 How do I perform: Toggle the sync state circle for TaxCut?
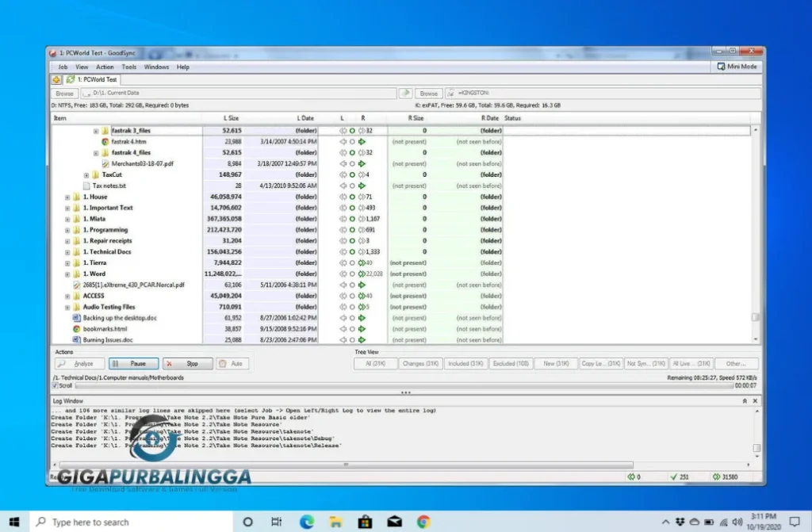[x=351, y=174]
